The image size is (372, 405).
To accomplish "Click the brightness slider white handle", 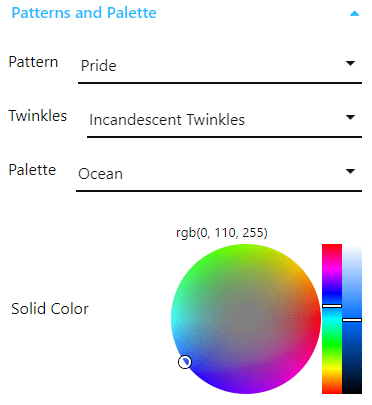I will pyautogui.click(x=352, y=320).
